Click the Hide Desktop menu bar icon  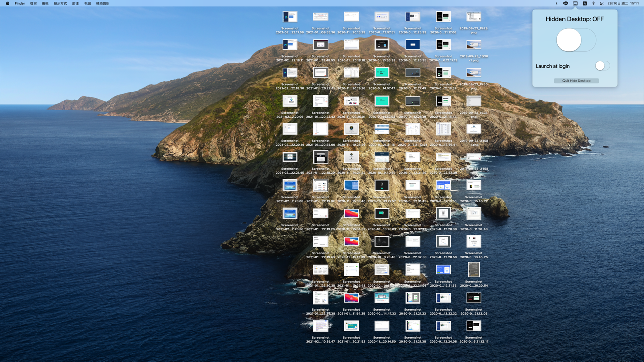575,3
